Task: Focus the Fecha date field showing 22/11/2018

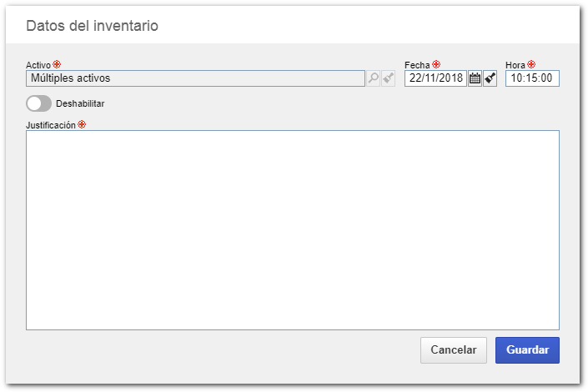Action: [x=435, y=78]
